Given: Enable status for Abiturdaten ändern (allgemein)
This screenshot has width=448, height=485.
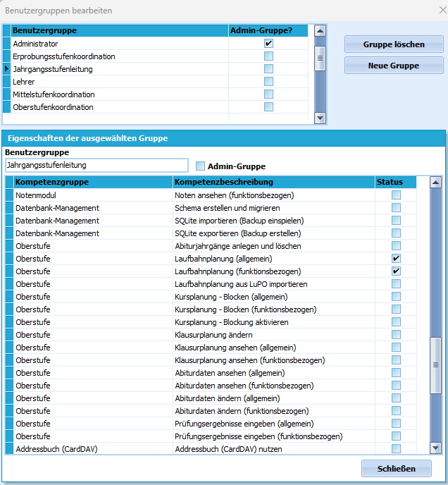Looking at the screenshot, I should 396,398.
